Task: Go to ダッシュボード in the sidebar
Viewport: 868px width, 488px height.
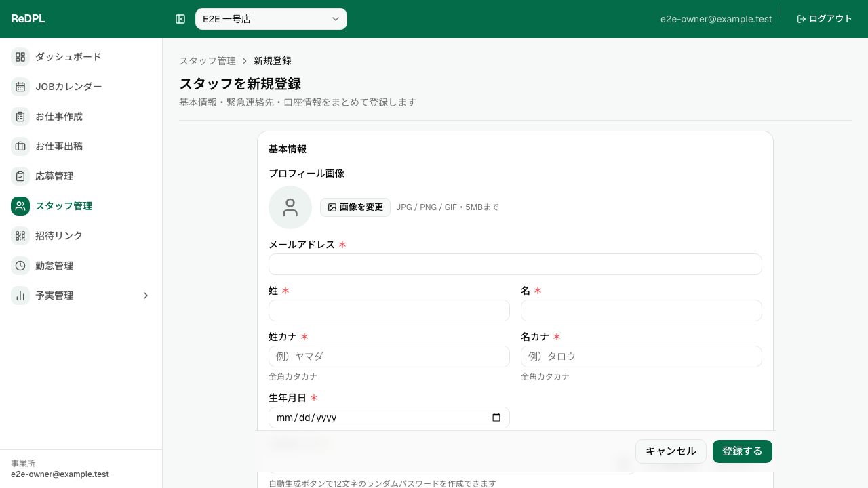Action: coord(81,57)
